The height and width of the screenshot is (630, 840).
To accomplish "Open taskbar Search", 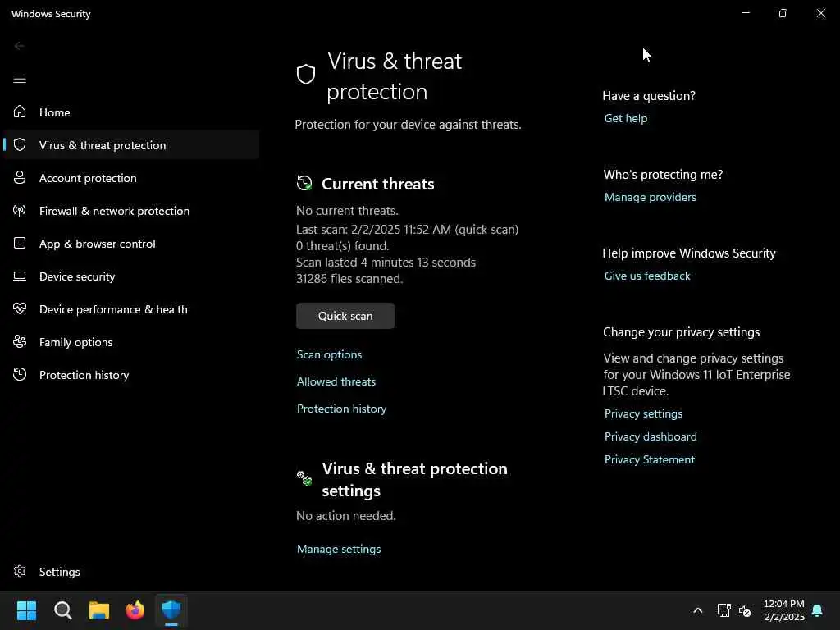I will pyautogui.click(x=62, y=610).
